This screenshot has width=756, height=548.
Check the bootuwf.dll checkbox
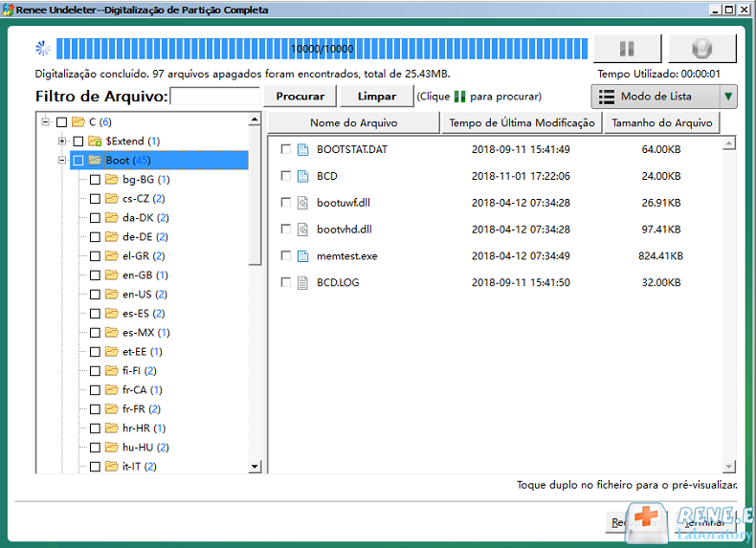[286, 203]
